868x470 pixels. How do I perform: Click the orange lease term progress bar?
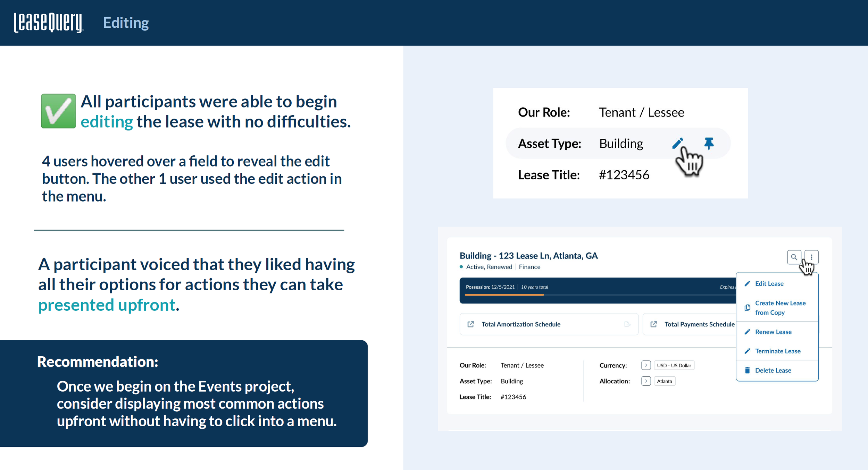[504, 295]
